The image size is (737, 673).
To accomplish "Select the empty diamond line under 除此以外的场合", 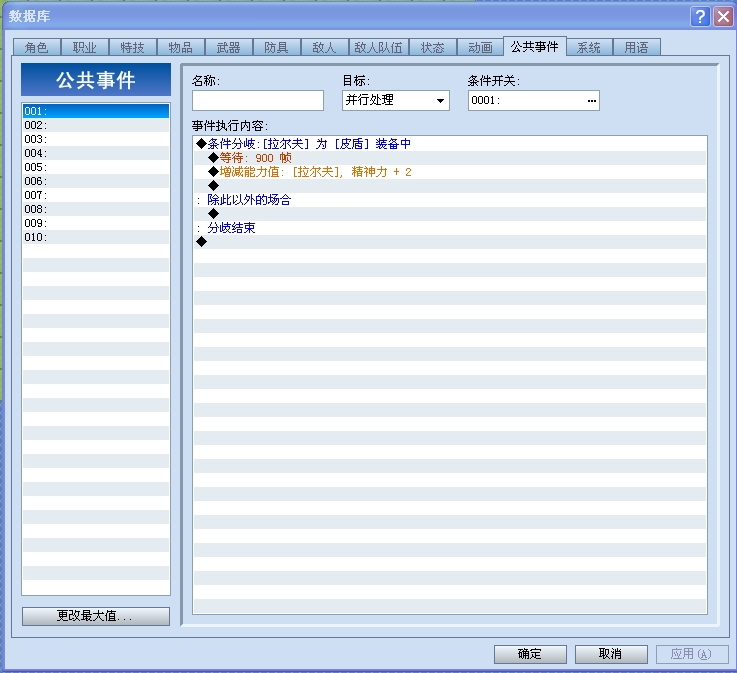I will (450, 214).
